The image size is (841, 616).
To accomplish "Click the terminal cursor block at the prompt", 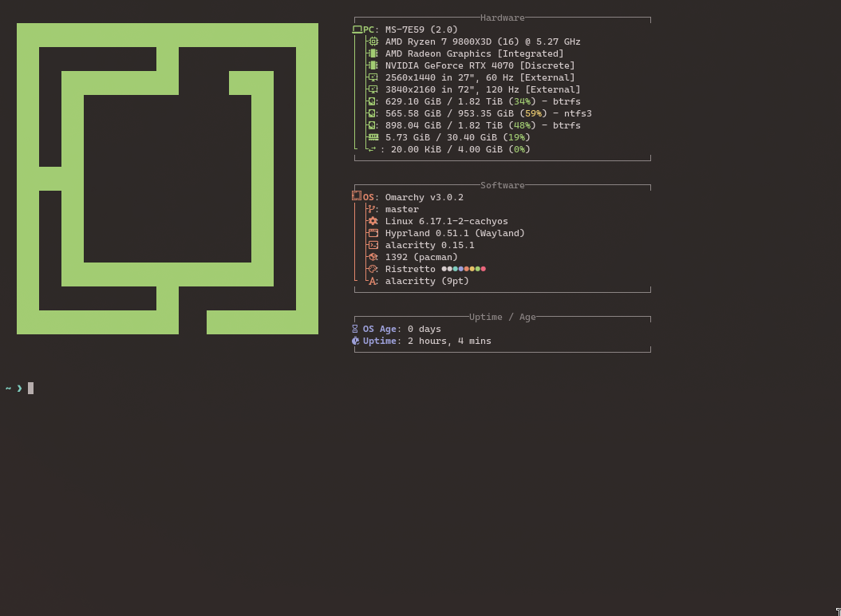I will pyautogui.click(x=30, y=388).
